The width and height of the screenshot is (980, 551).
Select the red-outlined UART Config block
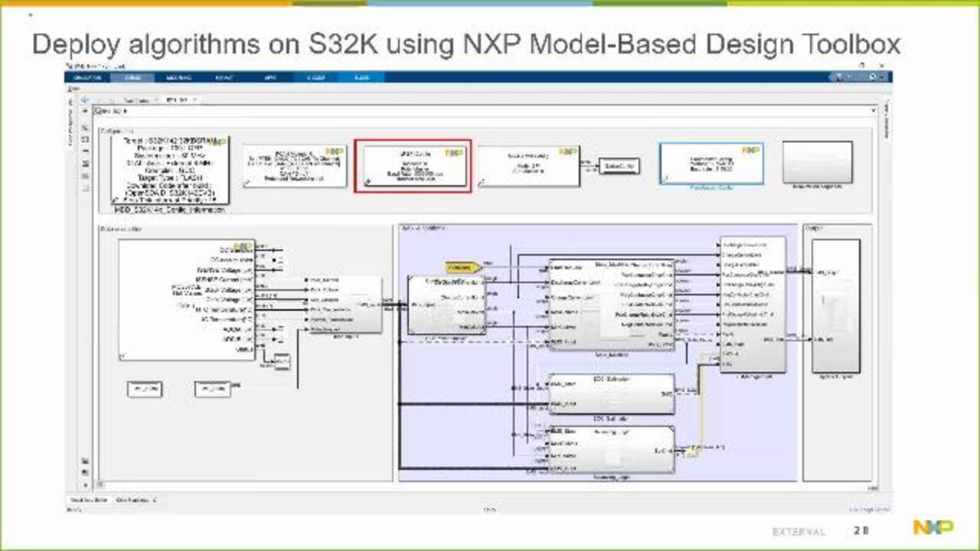(x=413, y=165)
